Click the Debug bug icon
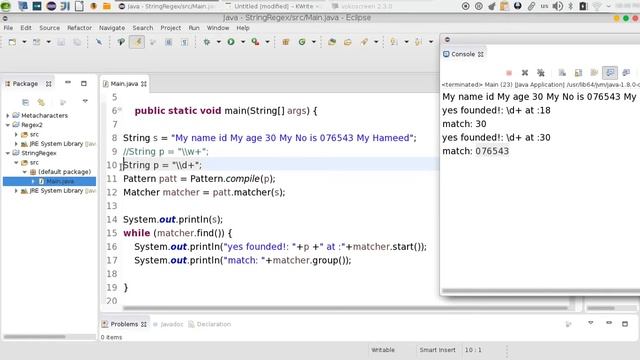The width and height of the screenshot is (640, 360). pyautogui.click(x=207, y=42)
